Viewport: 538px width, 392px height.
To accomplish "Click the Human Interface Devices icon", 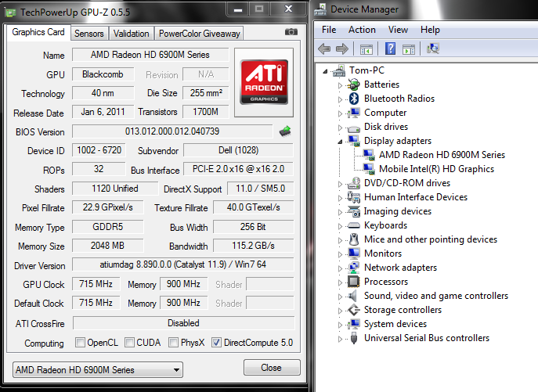I will (x=354, y=197).
